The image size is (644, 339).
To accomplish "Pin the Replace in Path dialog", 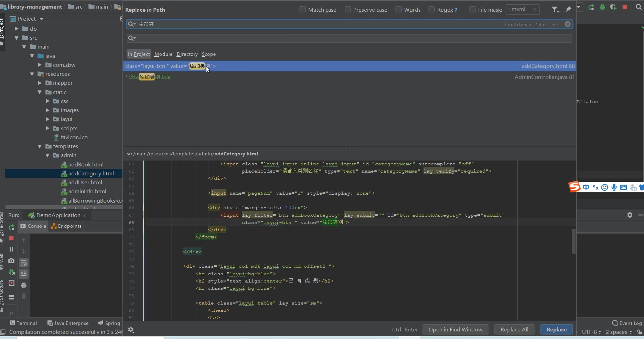I will tap(568, 10).
